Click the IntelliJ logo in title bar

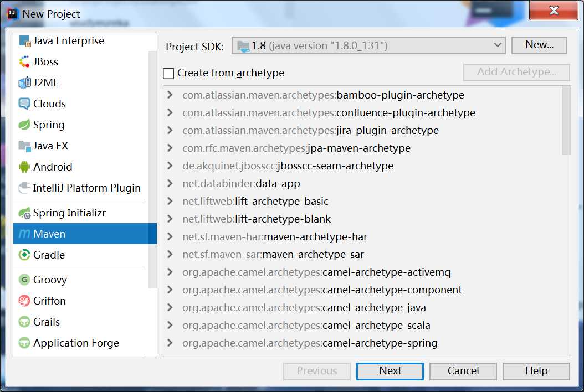click(x=12, y=14)
